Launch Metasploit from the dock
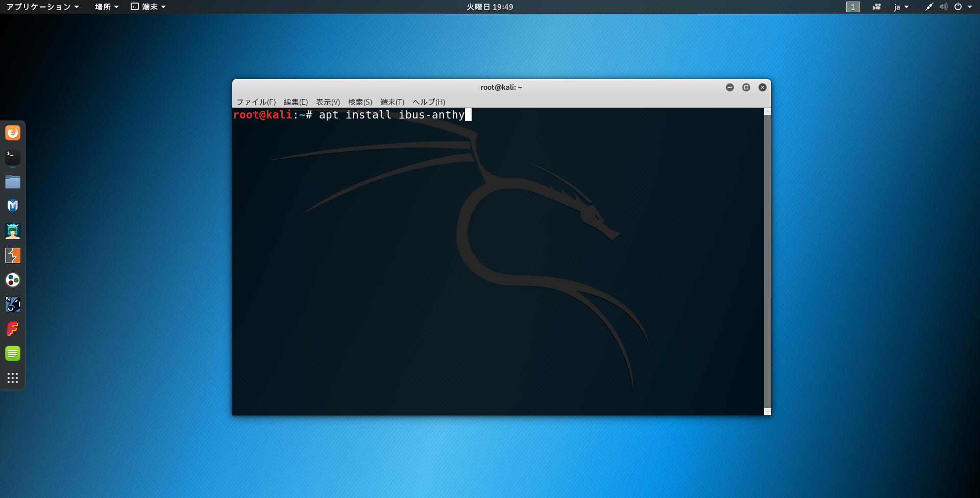Screen dimensions: 980x498 (x=13, y=206)
